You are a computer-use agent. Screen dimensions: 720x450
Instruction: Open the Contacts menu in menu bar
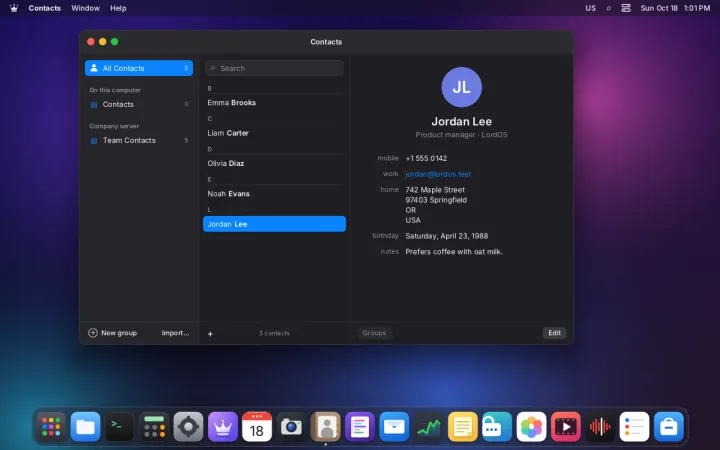point(45,8)
